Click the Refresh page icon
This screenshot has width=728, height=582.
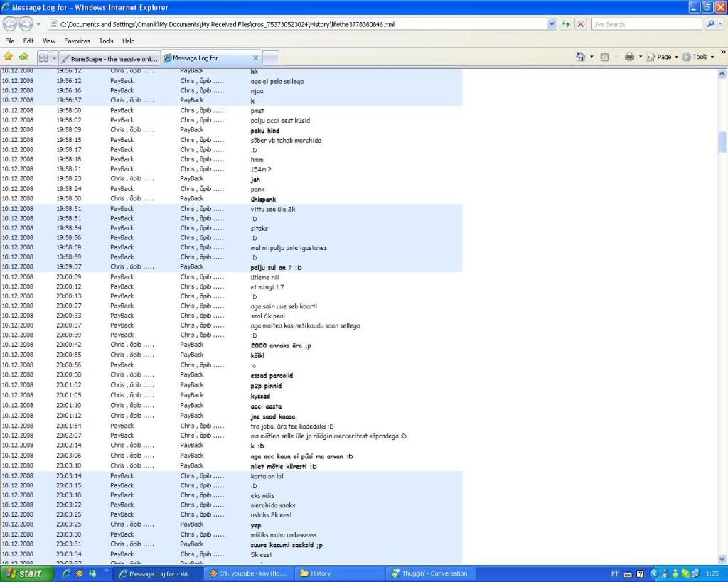[566, 24]
